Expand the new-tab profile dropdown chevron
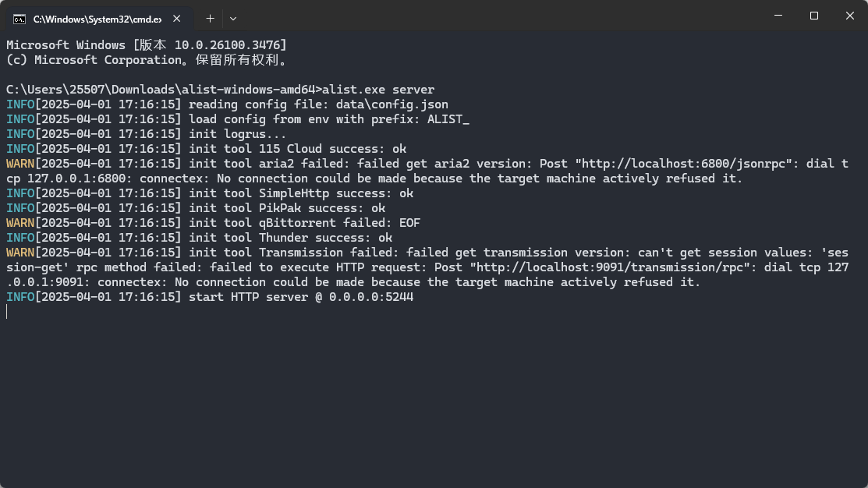The image size is (868, 488). tap(233, 18)
